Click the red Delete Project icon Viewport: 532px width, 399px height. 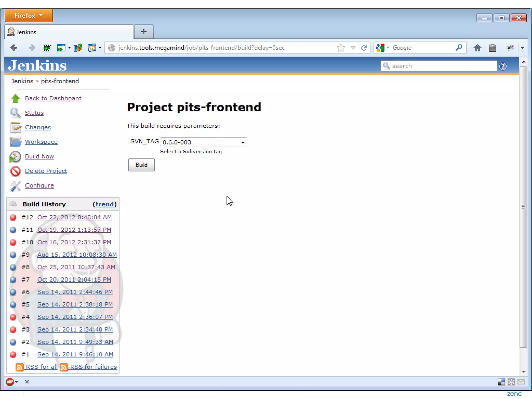pos(16,171)
